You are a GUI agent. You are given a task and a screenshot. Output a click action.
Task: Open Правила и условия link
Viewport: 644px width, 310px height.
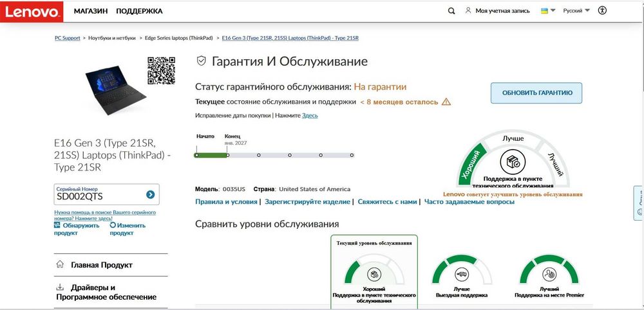226,202
